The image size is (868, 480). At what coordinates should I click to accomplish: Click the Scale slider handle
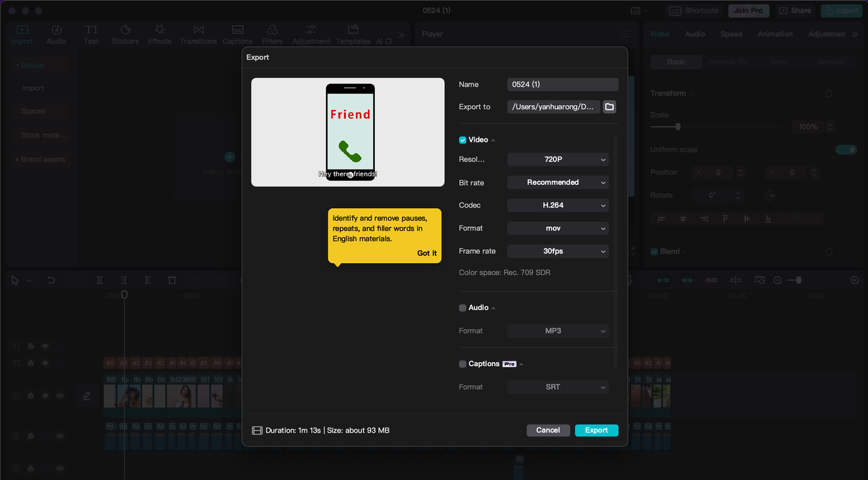(x=677, y=127)
